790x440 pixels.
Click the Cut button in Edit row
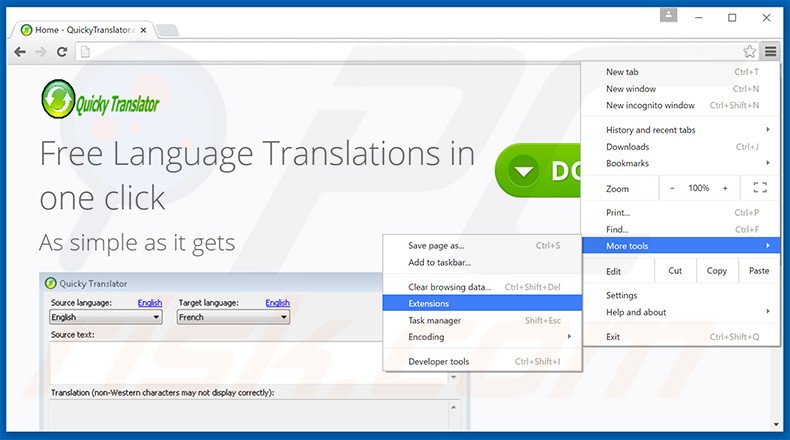click(675, 271)
